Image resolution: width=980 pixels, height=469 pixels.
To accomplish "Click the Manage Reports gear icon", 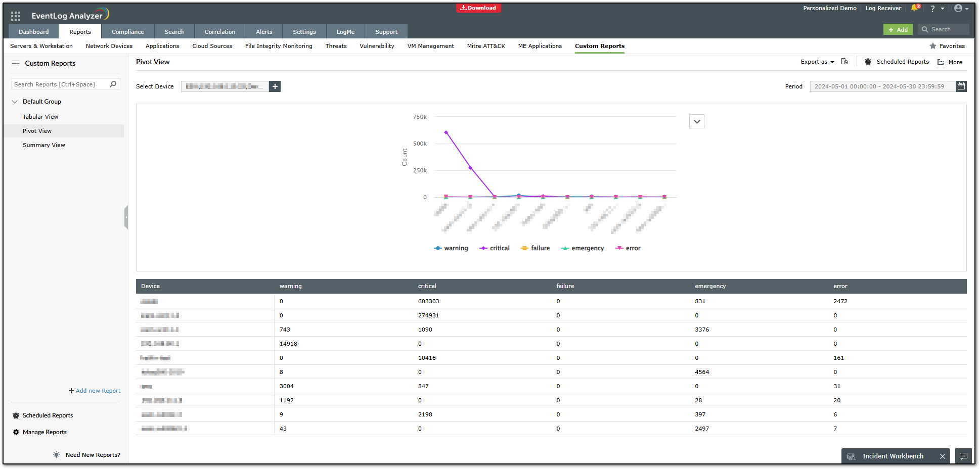I will tap(16, 432).
